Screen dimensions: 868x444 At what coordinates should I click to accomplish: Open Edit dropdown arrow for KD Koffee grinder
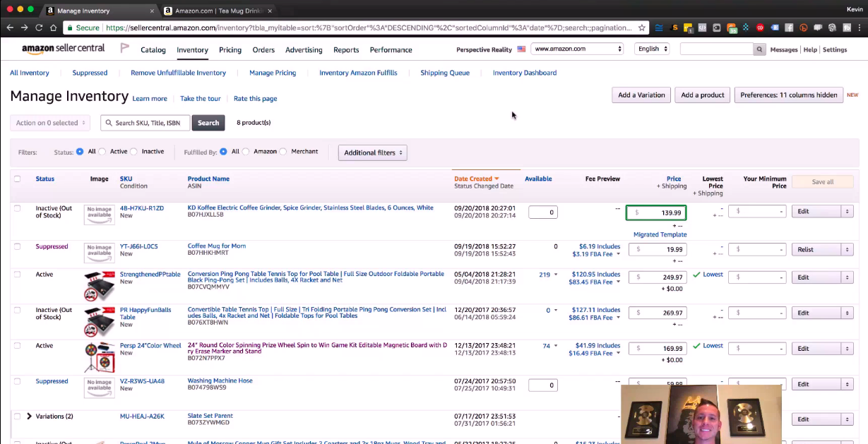847,211
